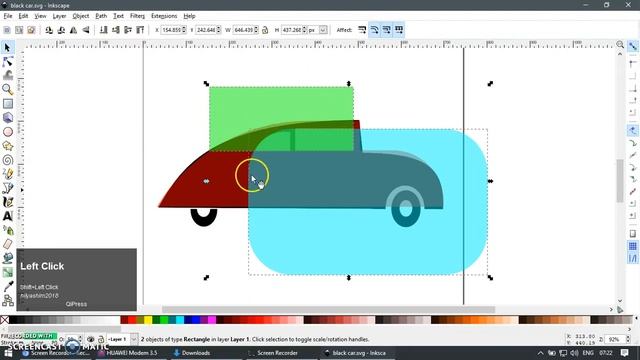Click Y position stepper arrows
Screen dimensions: 640x360
point(218,30)
